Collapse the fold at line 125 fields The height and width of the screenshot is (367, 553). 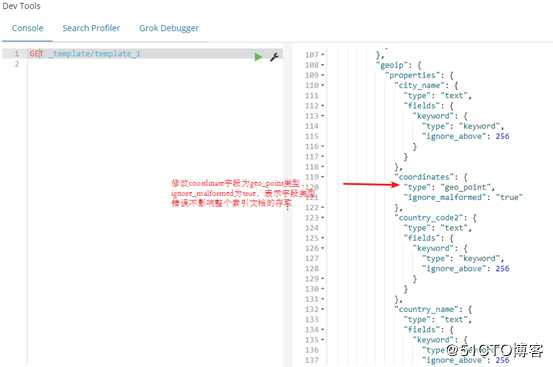[323, 238]
